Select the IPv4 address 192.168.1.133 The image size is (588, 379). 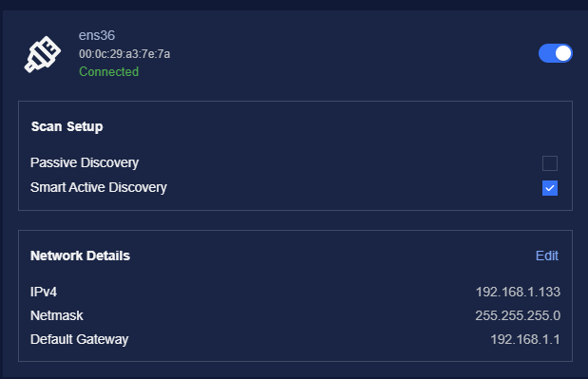[x=518, y=292]
